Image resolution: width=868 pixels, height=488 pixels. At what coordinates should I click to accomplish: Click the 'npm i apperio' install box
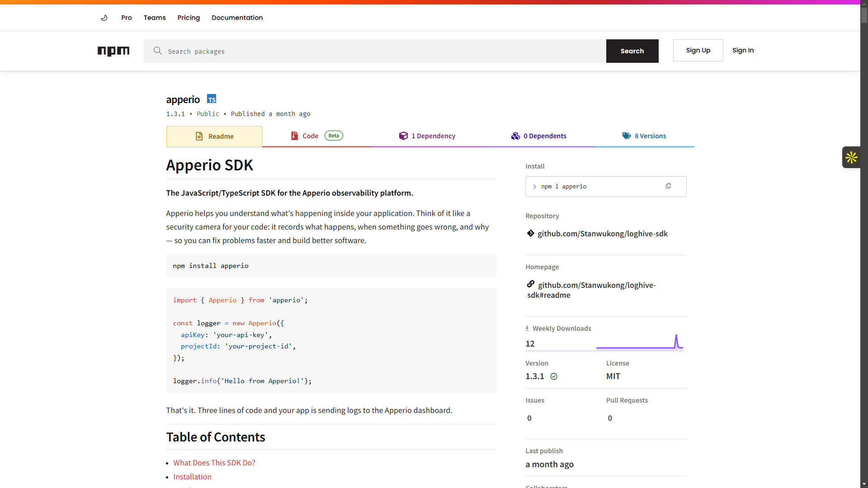606,187
